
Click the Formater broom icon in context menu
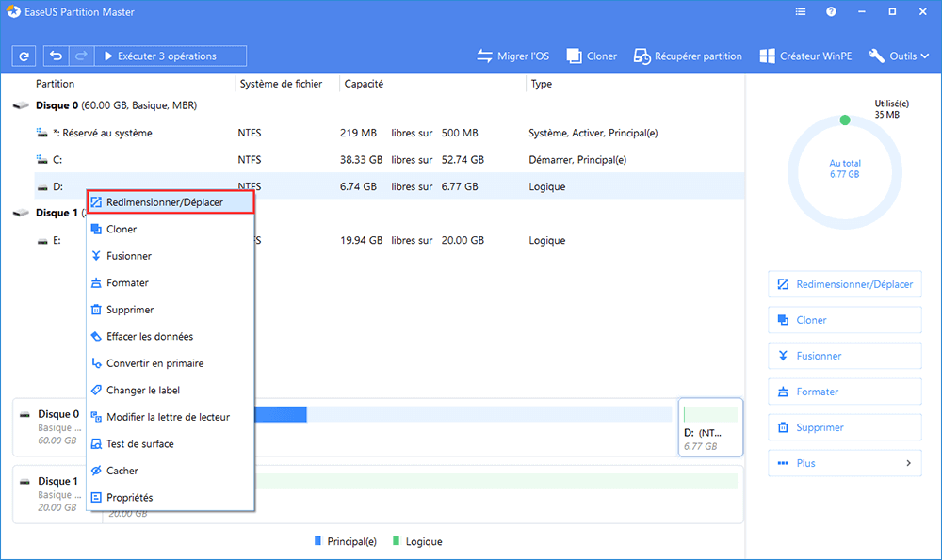[x=96, y=282]
